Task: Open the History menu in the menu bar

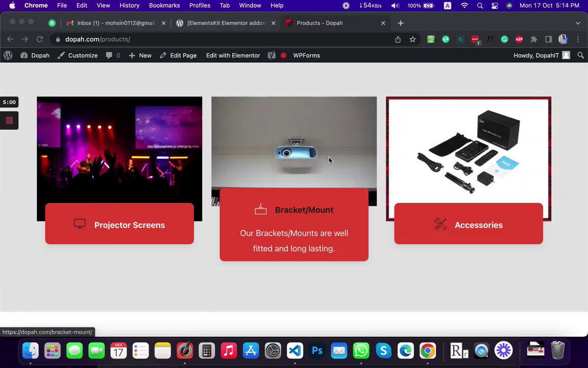Action: tap(129, 5)
